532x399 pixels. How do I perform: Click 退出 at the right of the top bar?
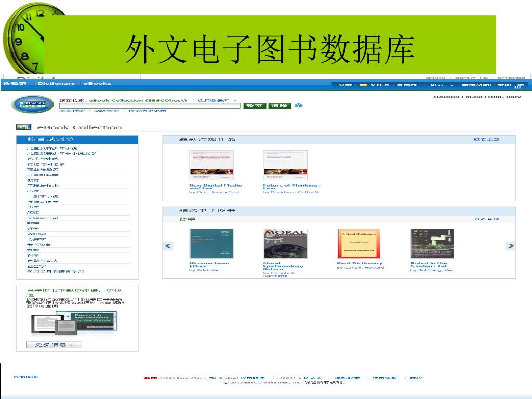[520, 86]
